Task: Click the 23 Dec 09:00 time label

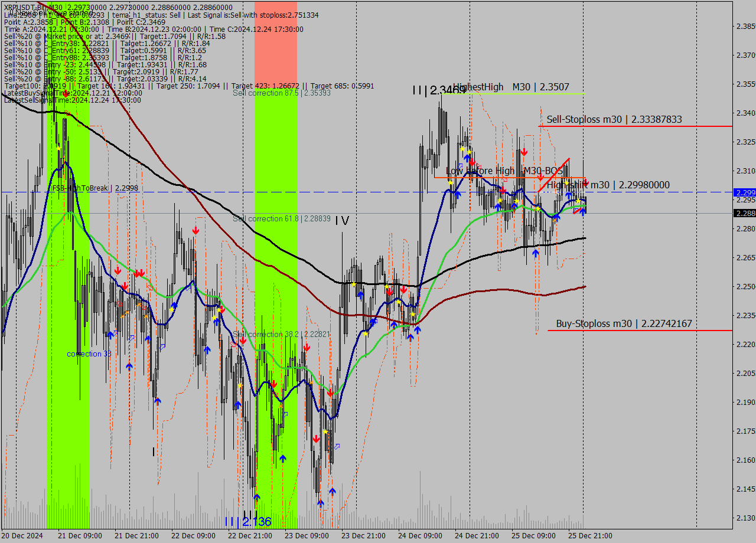Action: (307, 535)
